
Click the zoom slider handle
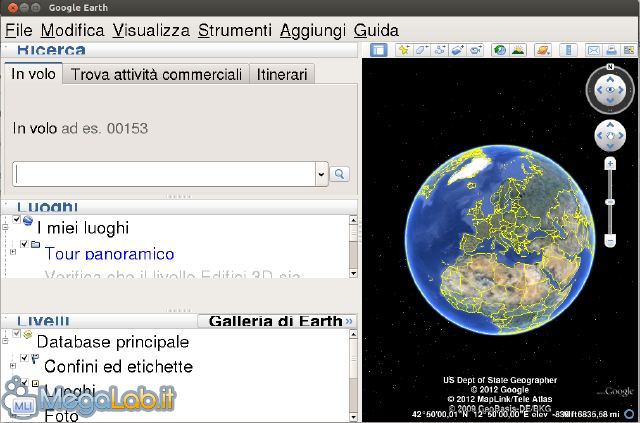[x=610, y=202]
